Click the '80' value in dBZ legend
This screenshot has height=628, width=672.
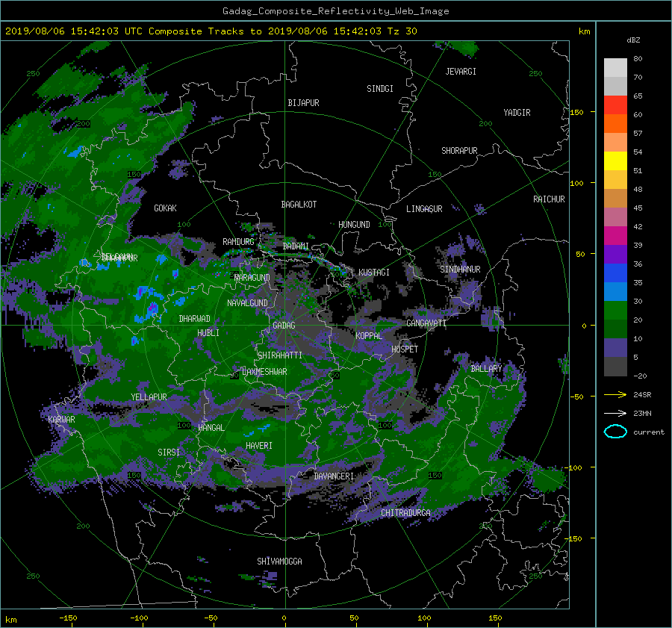point(638,59)
